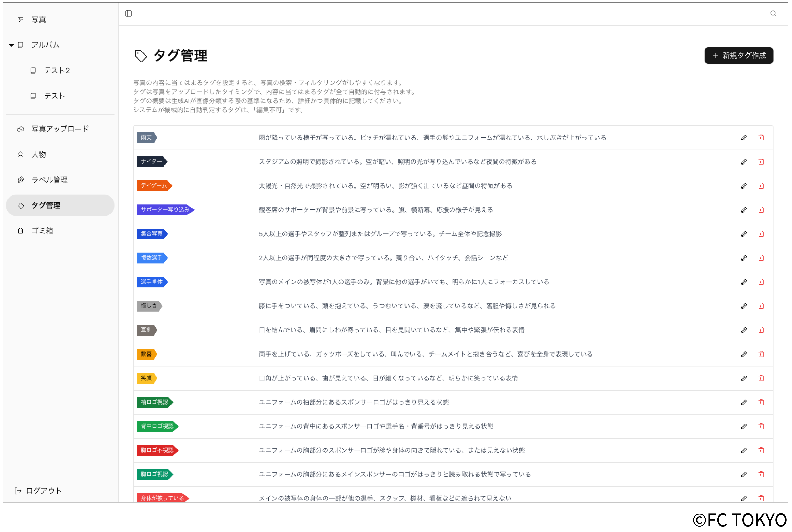Go to 写真アップロード page
This screenshot has width=792, height=532.
(60, 129)
